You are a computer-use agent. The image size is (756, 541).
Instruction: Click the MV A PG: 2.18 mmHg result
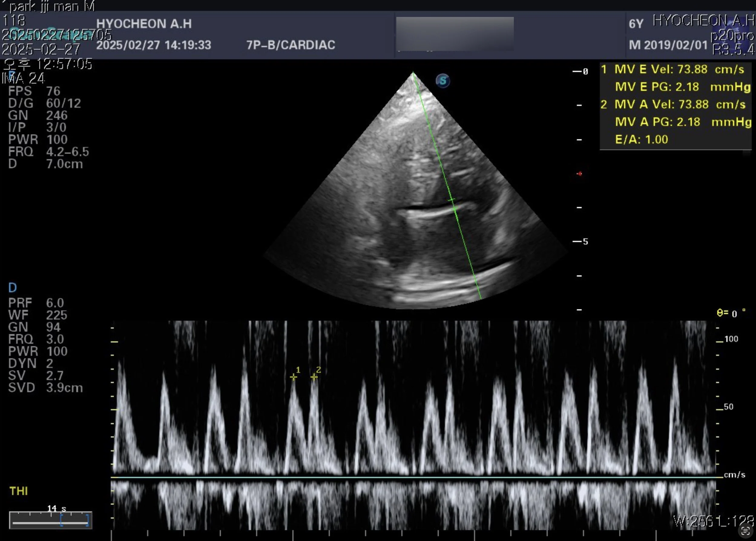[x=683, y=122]
